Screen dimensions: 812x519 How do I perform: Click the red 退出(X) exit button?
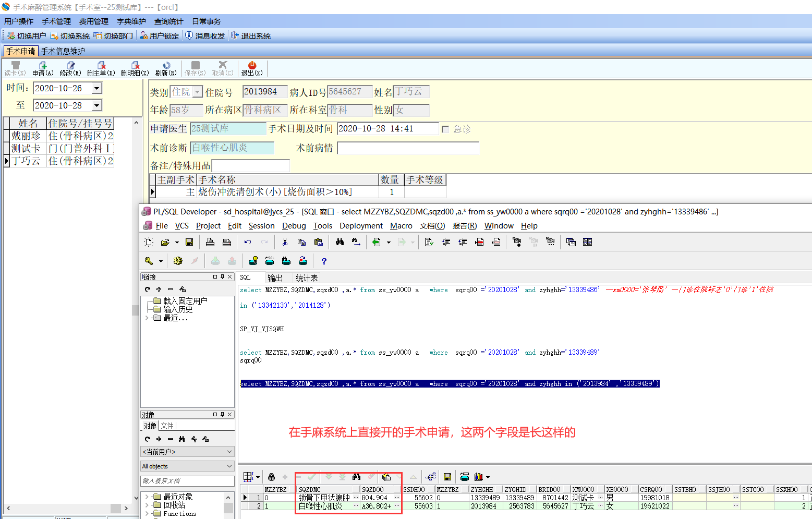coord(252,68)
